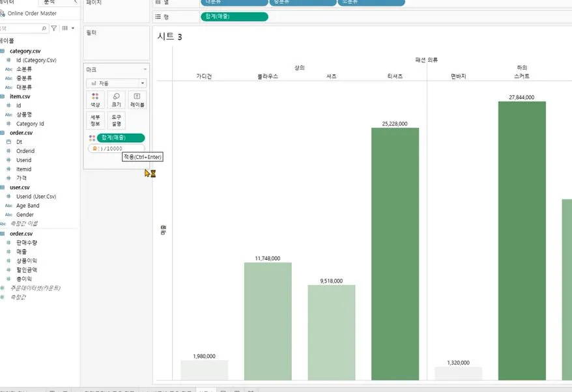572x392 pixels.
Task: Click the 가디건 bar labeled 1,980,000
Action: point(205,370)
